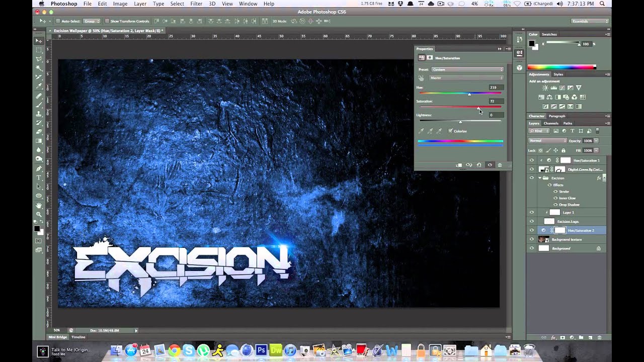Switch to the Styles tab

click(558, 74)
